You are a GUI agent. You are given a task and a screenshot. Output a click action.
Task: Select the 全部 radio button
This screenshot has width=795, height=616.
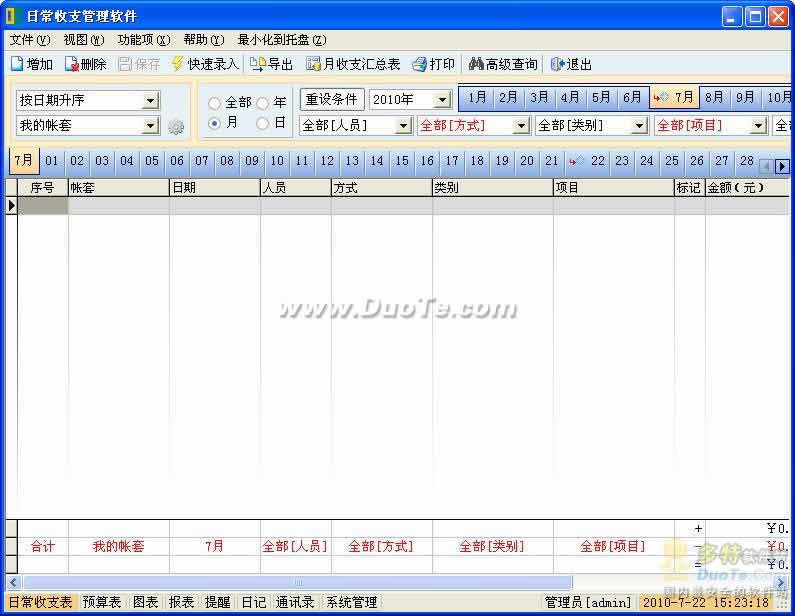pos(215,103)
